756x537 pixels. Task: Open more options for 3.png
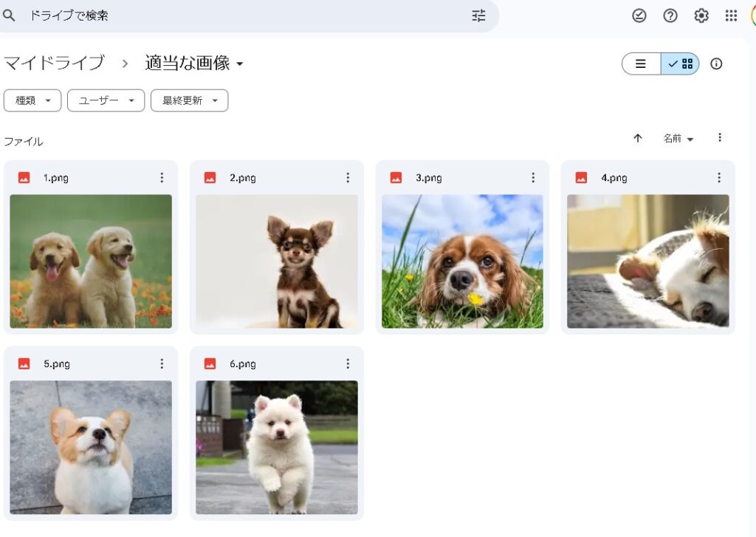533,177
